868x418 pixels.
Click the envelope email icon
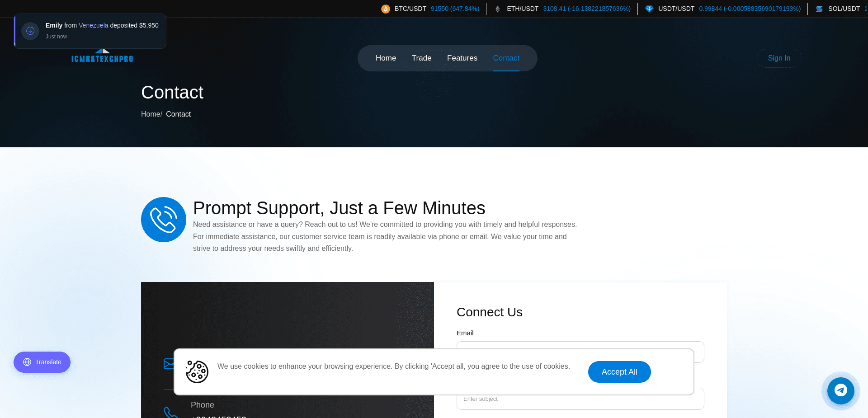[x=169, y=364]
